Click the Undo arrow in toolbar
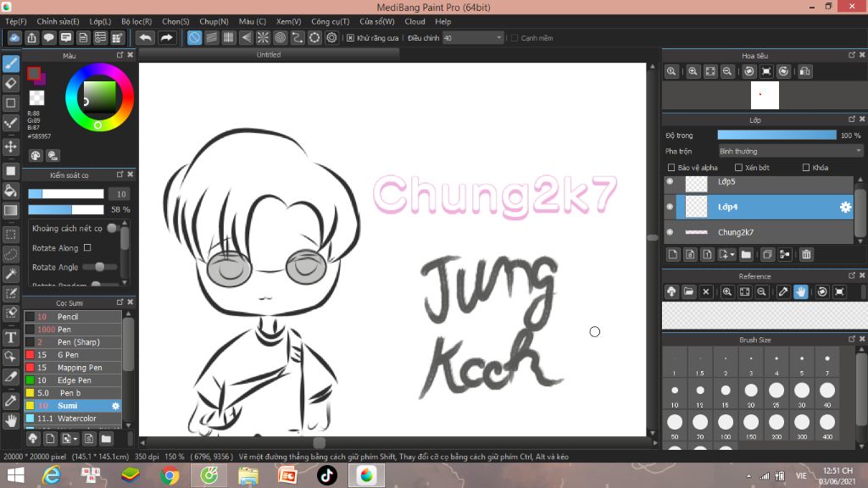Screen dimensions: 868x488 point(145,37)
